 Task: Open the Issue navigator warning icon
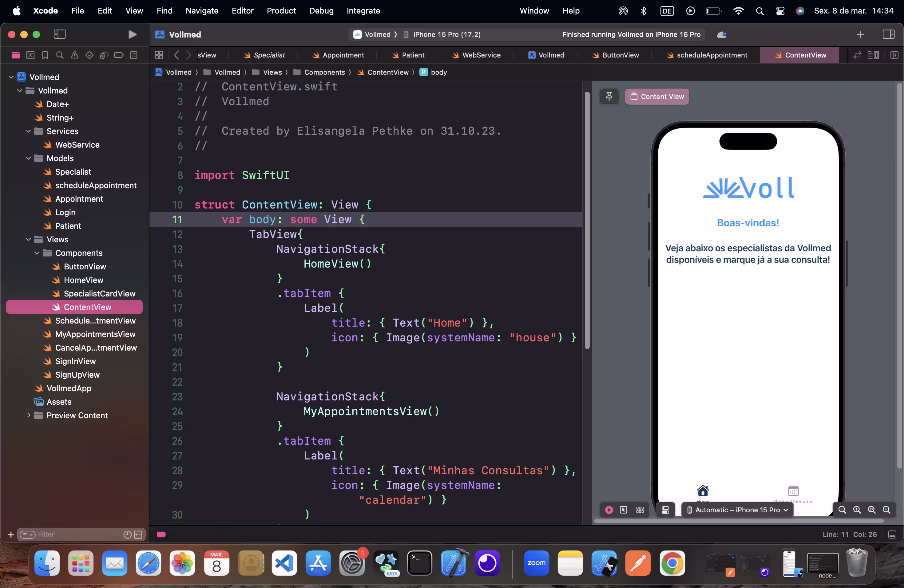75,55
